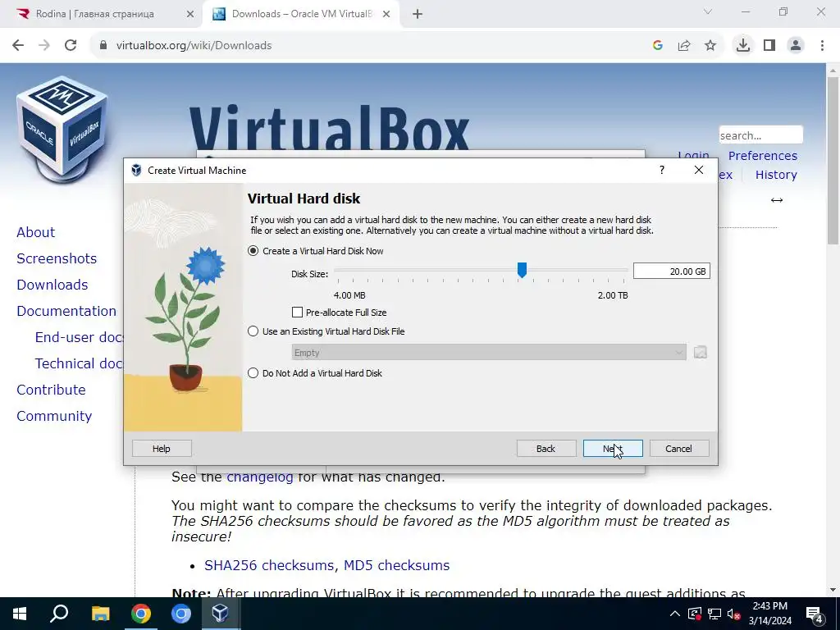Open File Explorer from taskbar
Viewport: 840px width, 630px height.
pos(100,614)
